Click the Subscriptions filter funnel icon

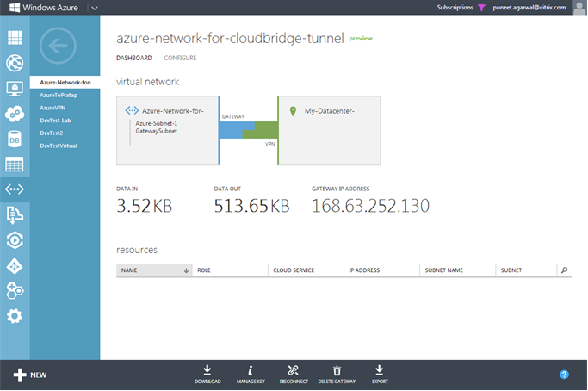tap(481, 8)
